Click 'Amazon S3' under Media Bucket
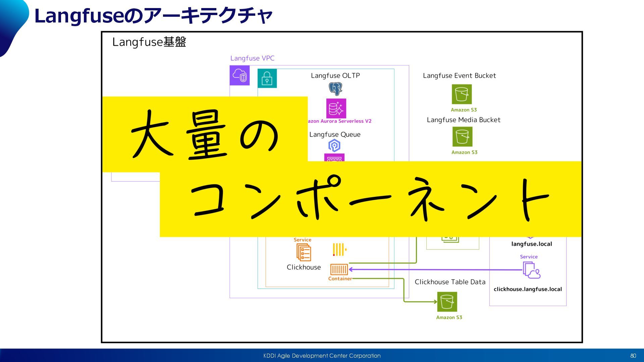Viewport: 644px width, 362px height. coord(464,152)
